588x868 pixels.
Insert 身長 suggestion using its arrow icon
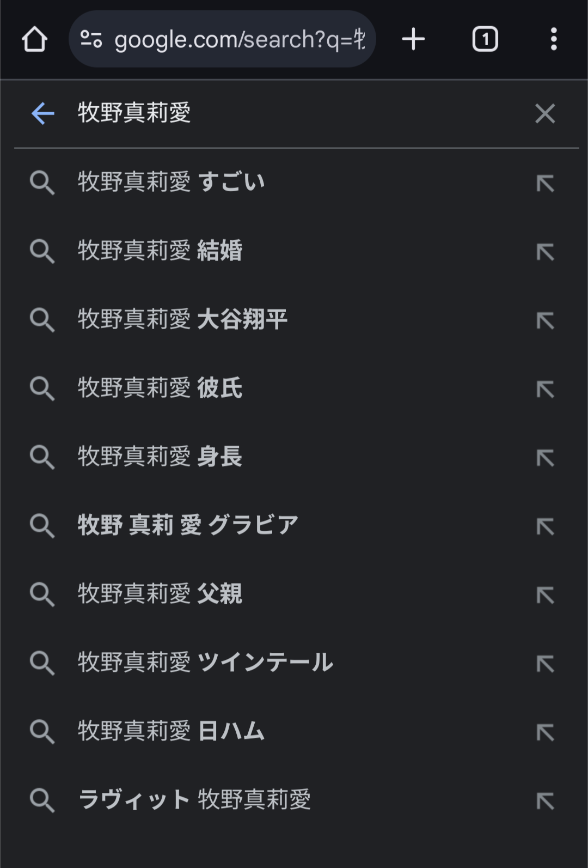pos(545,458)
